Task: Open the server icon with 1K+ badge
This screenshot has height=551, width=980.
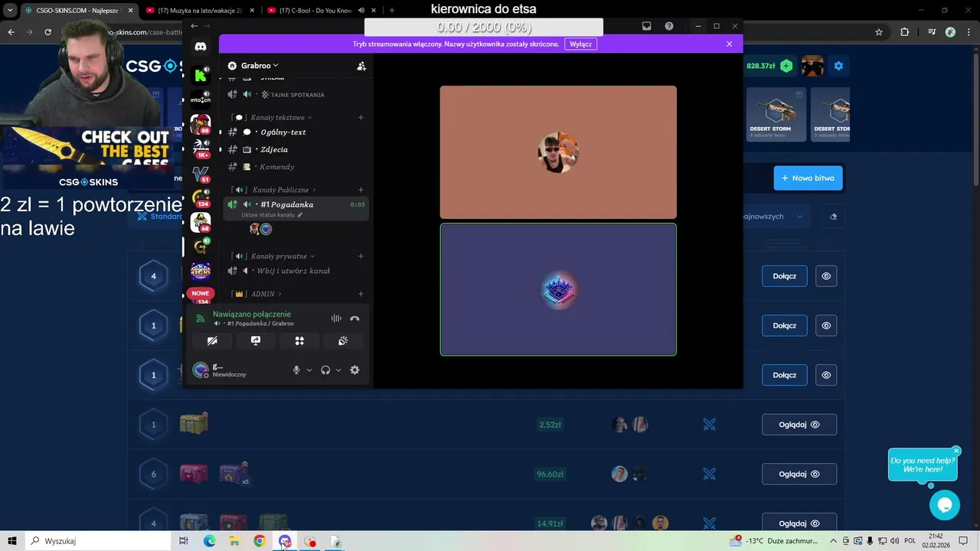Action: 201,148
